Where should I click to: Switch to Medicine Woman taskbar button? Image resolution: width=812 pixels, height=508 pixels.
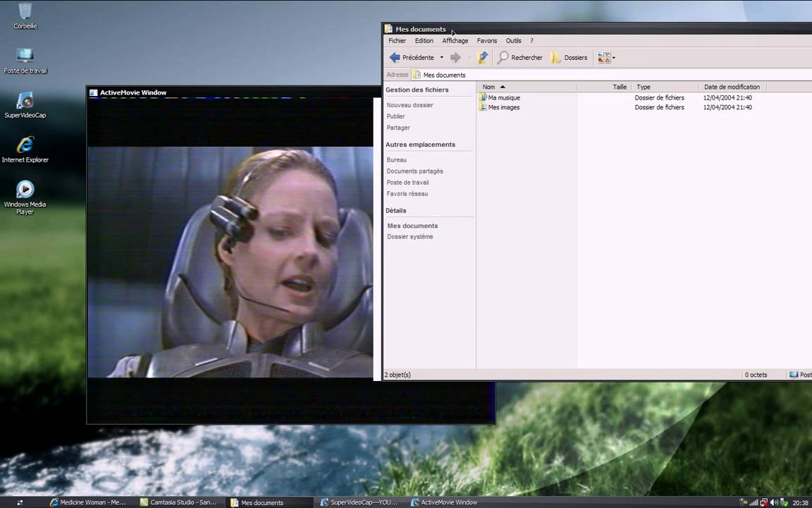click(88, 502)
